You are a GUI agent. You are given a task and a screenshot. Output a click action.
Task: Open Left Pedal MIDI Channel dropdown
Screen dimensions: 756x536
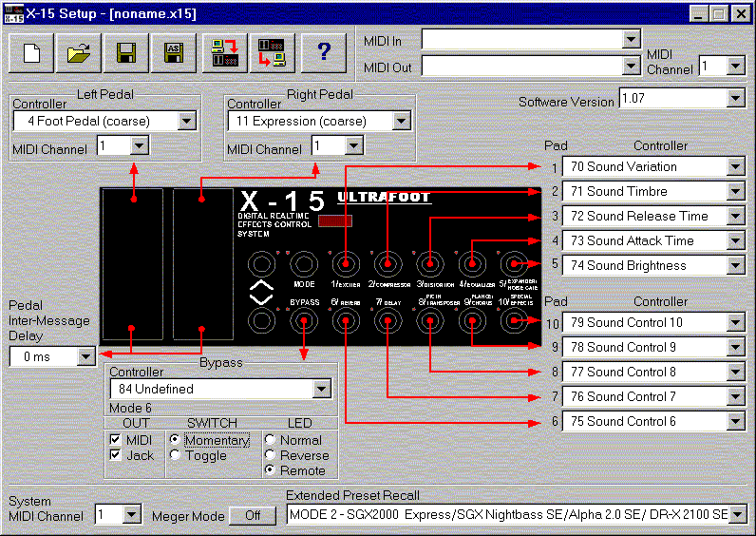140,145
